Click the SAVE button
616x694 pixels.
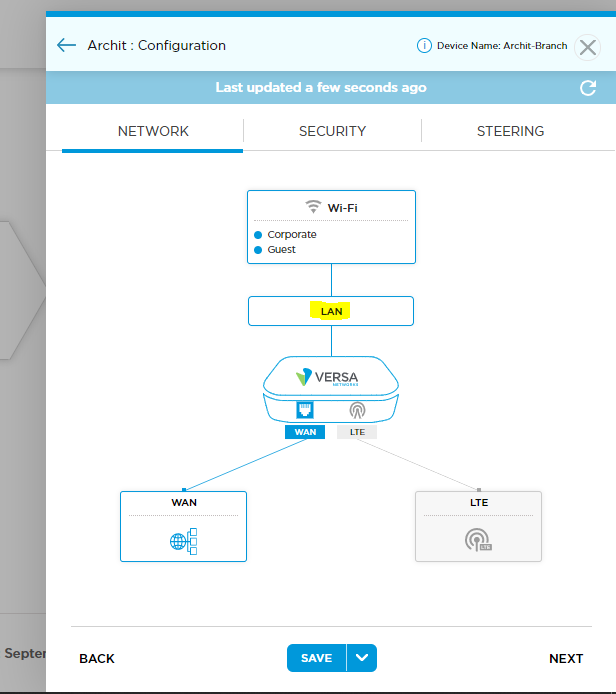(x=316, y=658)
